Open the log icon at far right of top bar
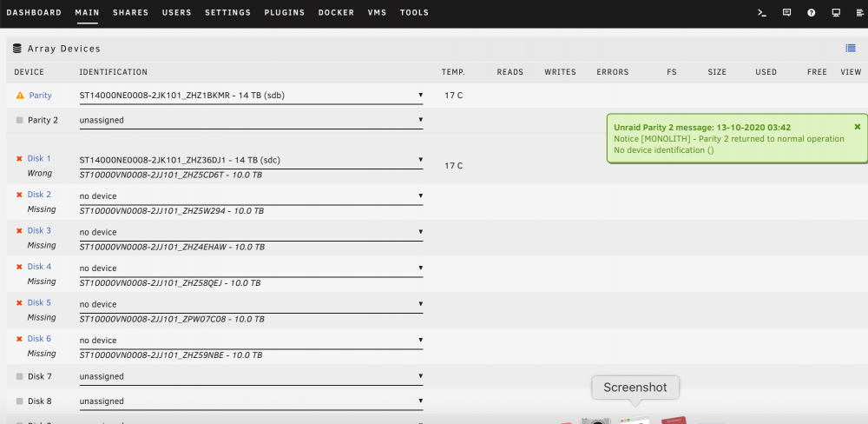 click(859, 13)
